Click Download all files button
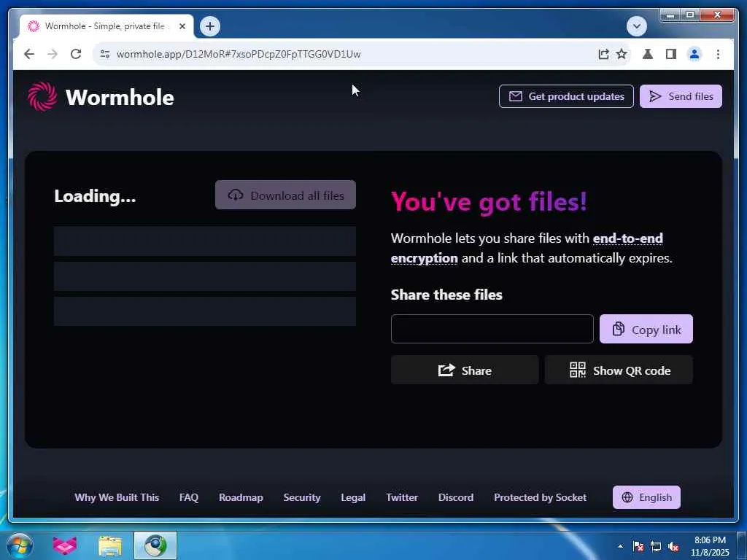This screenshot has width=747, height=560. [x=285, y=195]
